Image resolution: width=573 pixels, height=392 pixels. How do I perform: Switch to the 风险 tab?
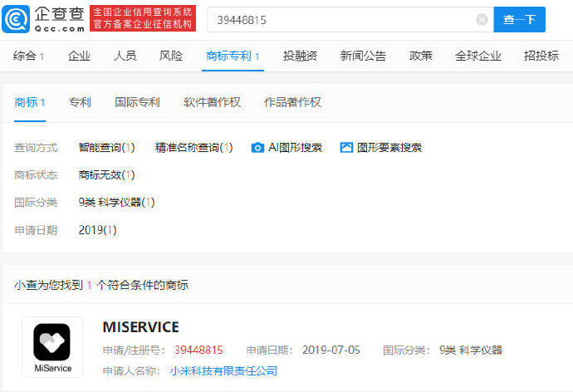click(x=171, y=56)
